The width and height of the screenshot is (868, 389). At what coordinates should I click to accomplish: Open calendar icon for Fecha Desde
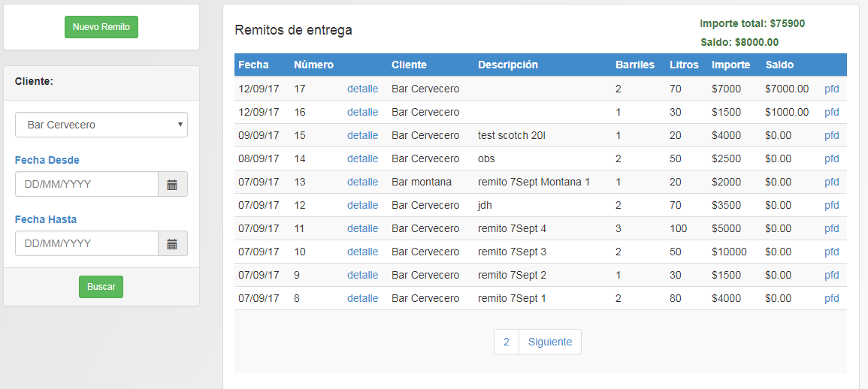tap(172, 184)
